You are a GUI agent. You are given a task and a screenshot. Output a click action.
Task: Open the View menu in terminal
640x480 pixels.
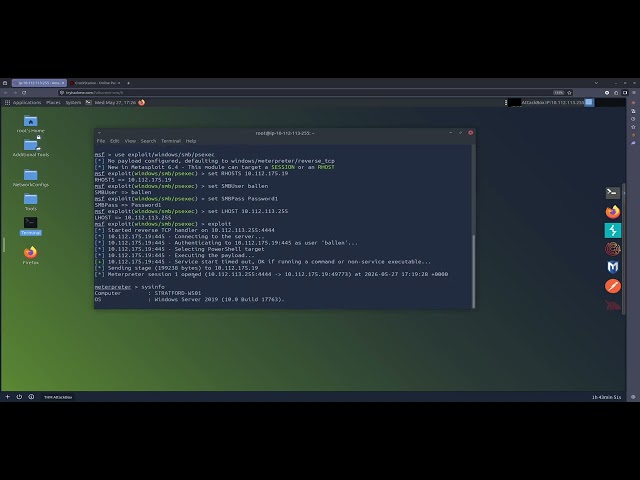click(x=130, y=141)
